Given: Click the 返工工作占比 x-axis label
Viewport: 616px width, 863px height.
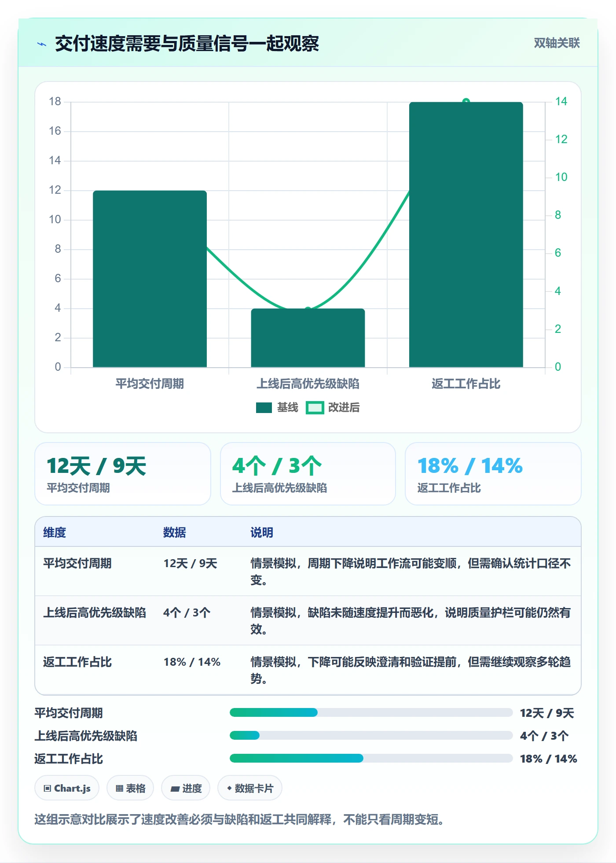Looking at the screenshot, I should (x=466, y=384).
